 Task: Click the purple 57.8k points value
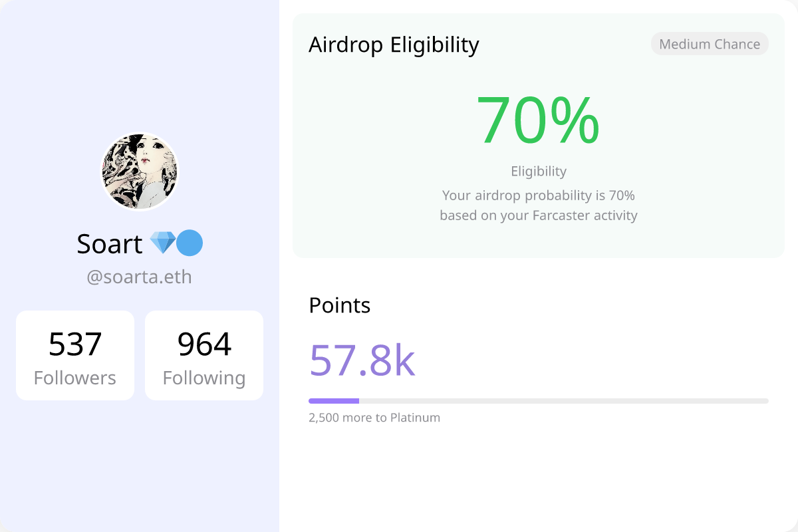362,360
